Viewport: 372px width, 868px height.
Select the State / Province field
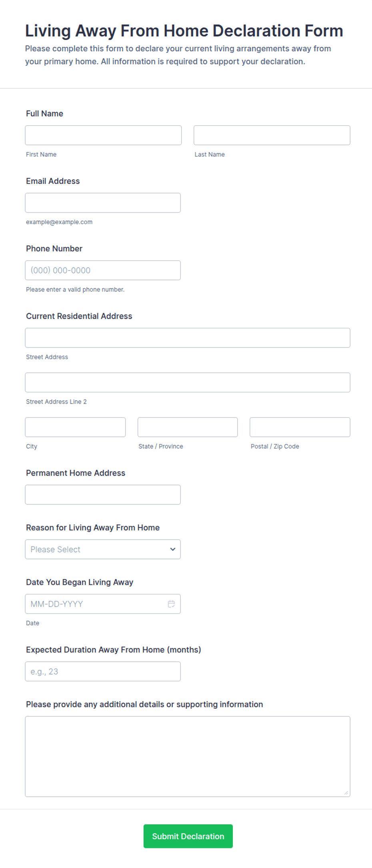[x=188, y=427]
